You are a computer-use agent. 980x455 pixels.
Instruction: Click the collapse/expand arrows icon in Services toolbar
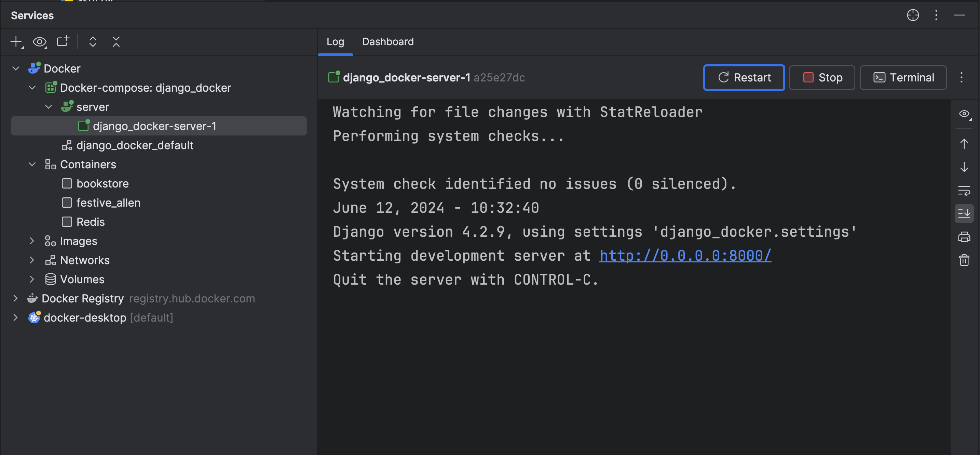click(x=93, y=42)
